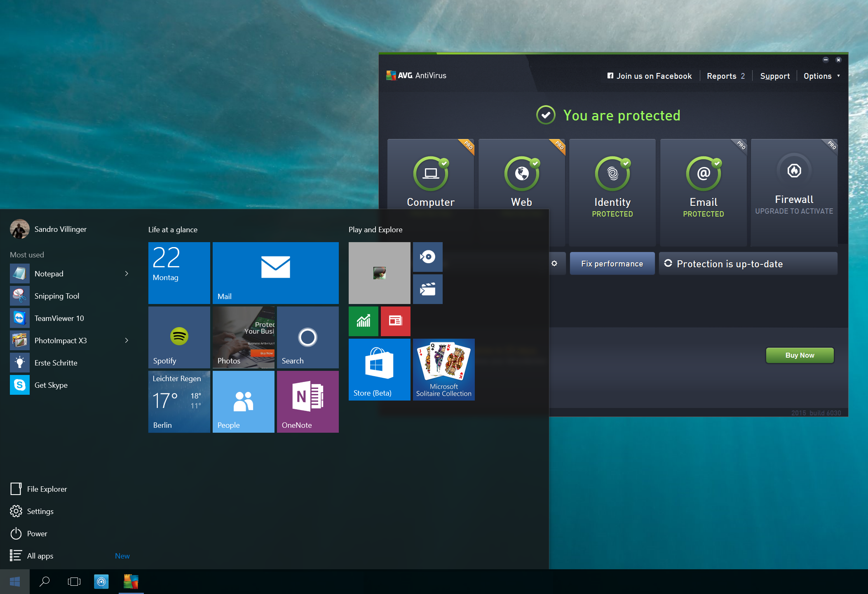The image size is (868, 594).
Task: Open the People tile
Action: 244,402
